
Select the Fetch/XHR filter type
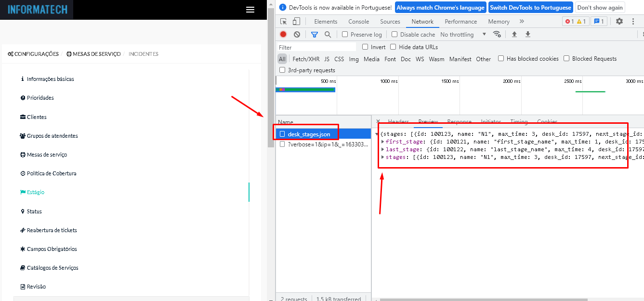tap(306, 59)
